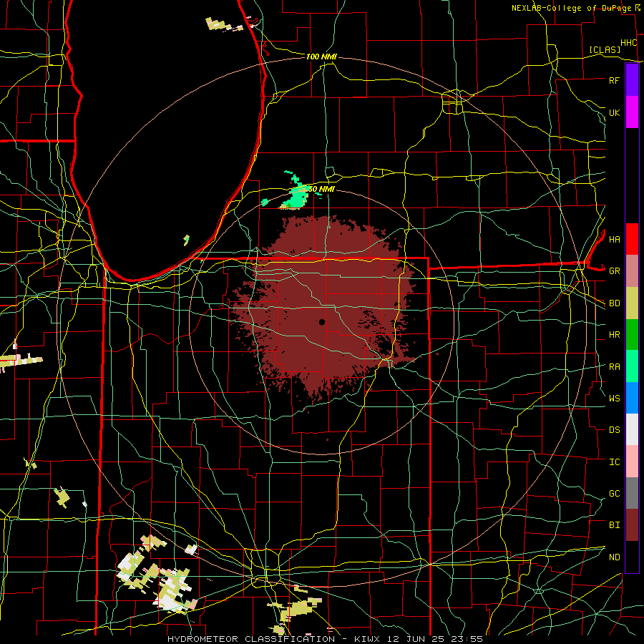
Task: Click the BD legend label
Action: [614, 303]
